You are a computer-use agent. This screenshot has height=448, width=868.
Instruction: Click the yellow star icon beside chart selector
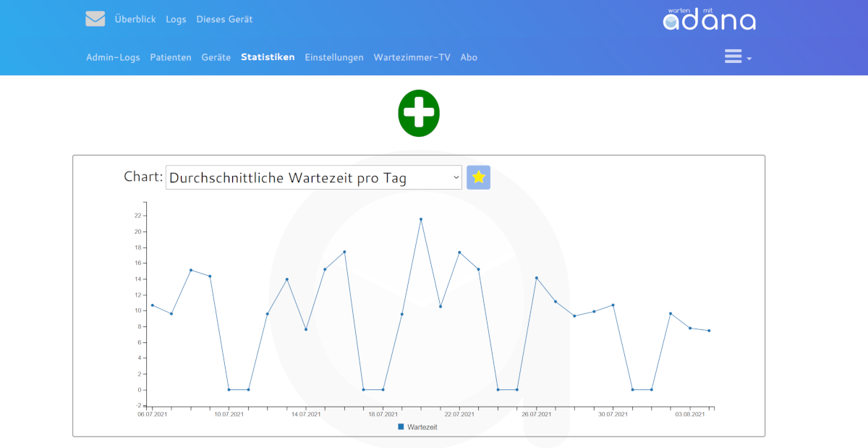point(477,177)
